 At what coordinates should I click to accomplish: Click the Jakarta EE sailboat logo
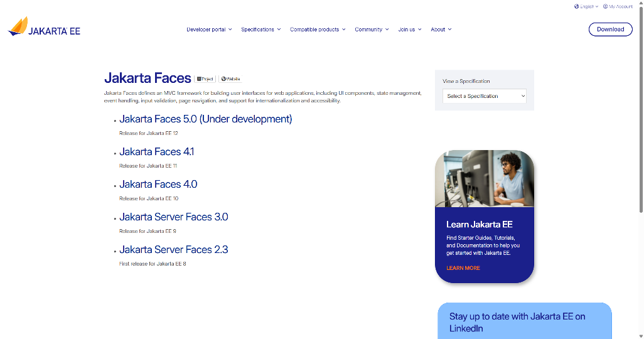tap(19, 27)
